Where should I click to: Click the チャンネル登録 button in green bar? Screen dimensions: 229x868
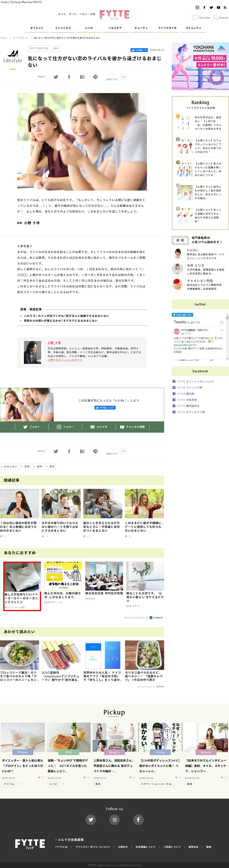[x=132, y=427]
